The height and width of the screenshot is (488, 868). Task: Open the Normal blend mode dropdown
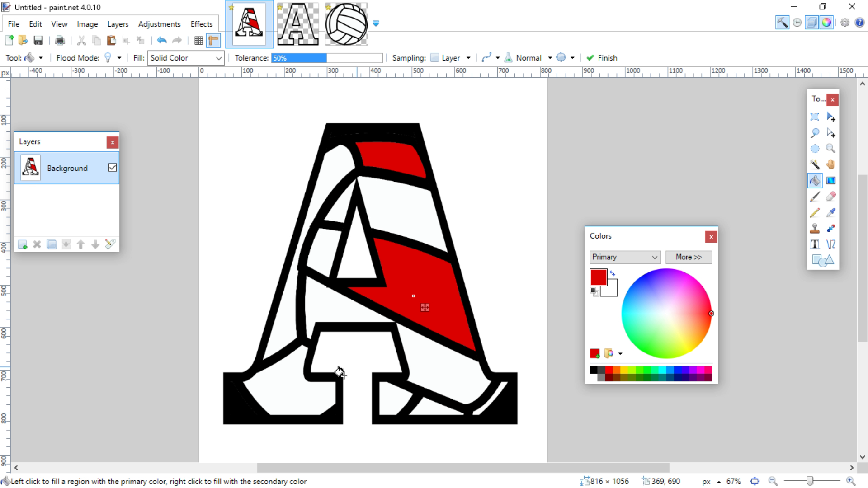(x=528, y=58)
